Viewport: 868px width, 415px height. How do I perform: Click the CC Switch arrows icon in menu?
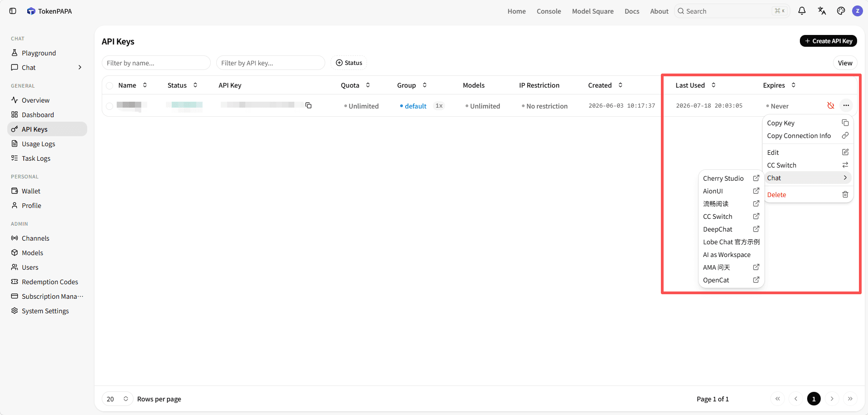(x=845, y=165)
